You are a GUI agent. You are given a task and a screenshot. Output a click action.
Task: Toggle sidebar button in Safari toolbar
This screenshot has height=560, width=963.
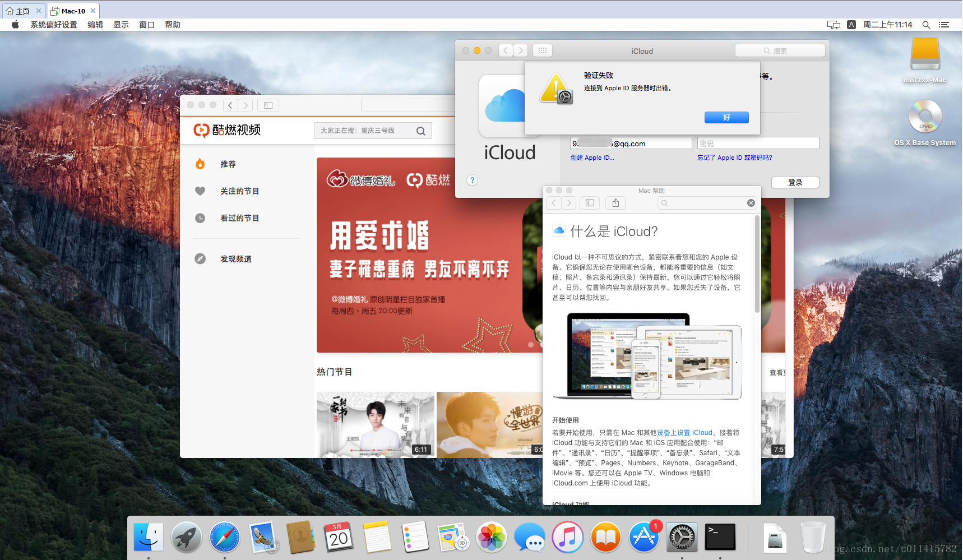268,105
